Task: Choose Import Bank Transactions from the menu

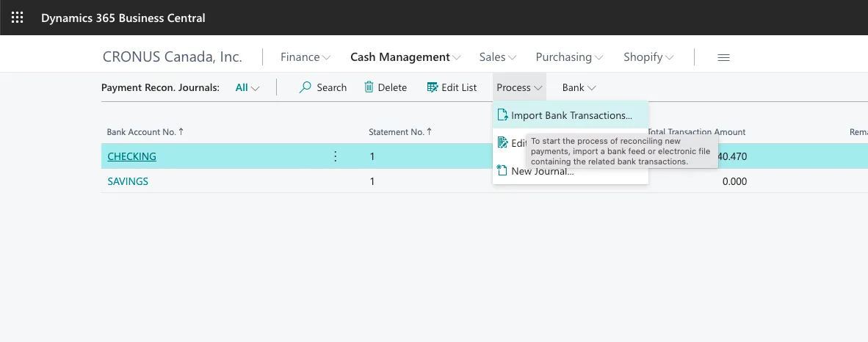Action: [x=570, y=115]
